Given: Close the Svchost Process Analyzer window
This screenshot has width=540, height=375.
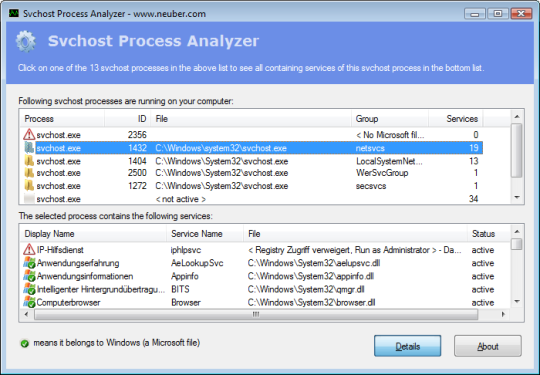Looking at the screenshot, I should (x=521, y=14).
